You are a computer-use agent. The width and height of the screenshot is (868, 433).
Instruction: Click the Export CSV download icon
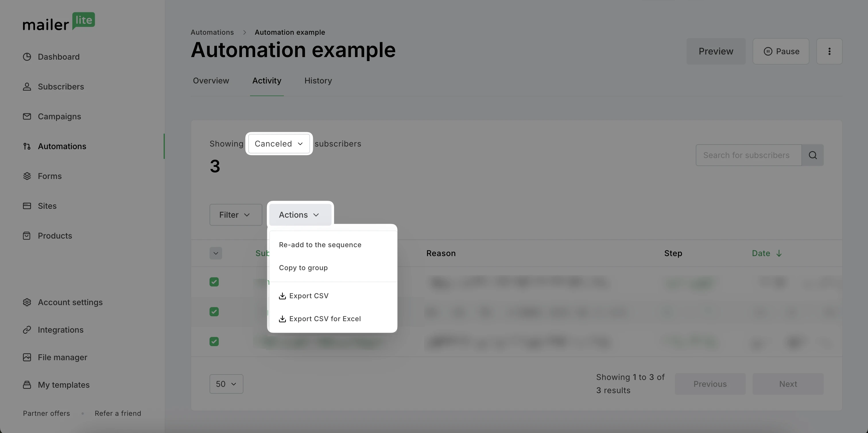pos(282,296)
